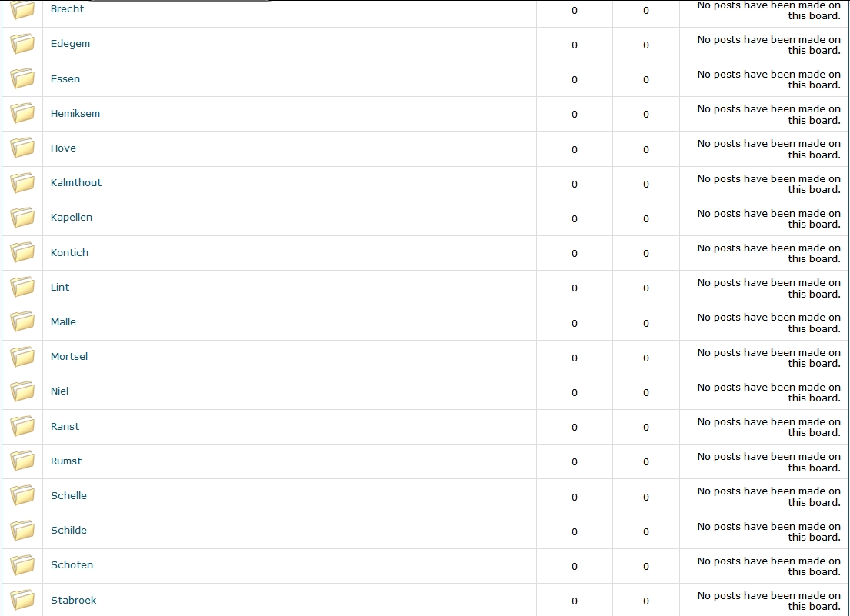This screenshot has width=850, height=616.
Task: Click the folder icon beside Hove
Action: tap(23, 148)
